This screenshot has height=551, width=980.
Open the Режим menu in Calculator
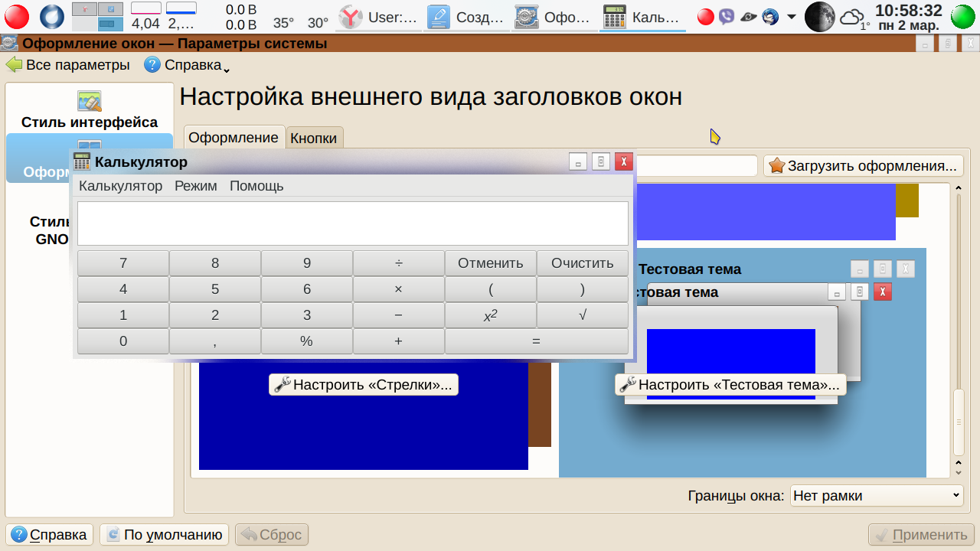[x=196, y=186]
